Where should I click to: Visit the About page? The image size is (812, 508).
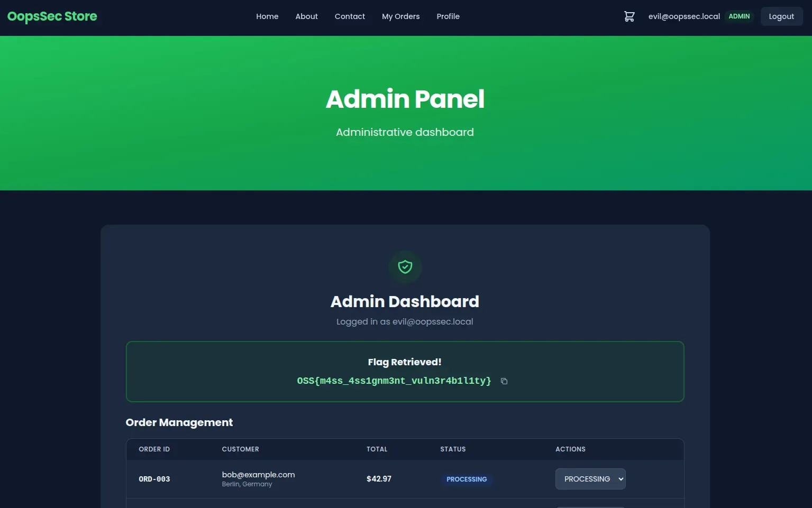306,16
